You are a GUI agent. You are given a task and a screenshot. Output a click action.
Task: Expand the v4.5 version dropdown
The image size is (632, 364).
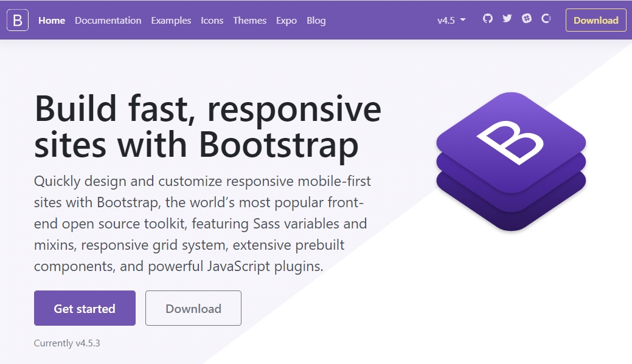point(451,21)
